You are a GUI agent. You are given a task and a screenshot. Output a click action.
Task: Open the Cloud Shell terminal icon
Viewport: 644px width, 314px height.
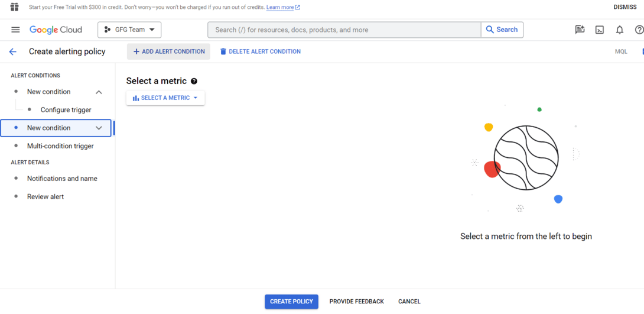(599, 30)
